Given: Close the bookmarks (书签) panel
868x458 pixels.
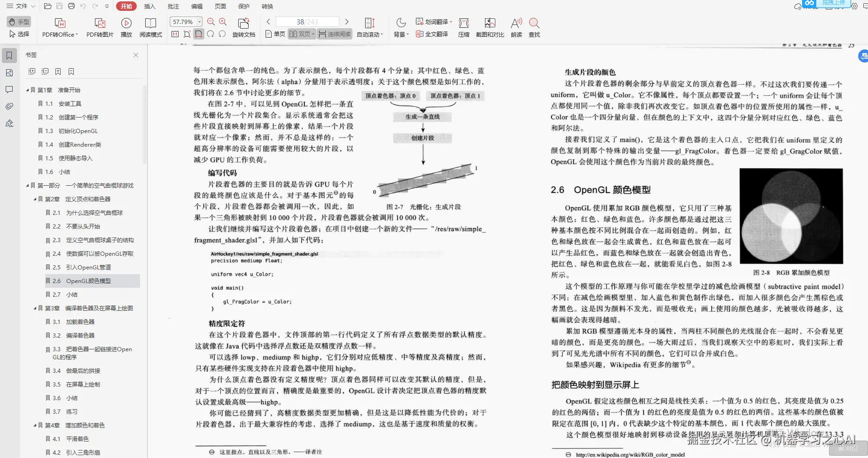Looking at the screenshot, I should [136, 55].
